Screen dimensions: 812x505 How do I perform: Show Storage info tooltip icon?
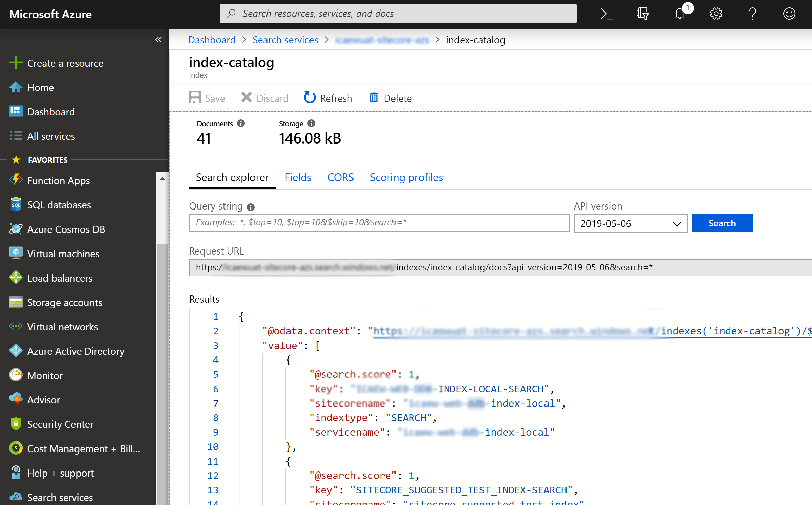click(x=311, y=123)
